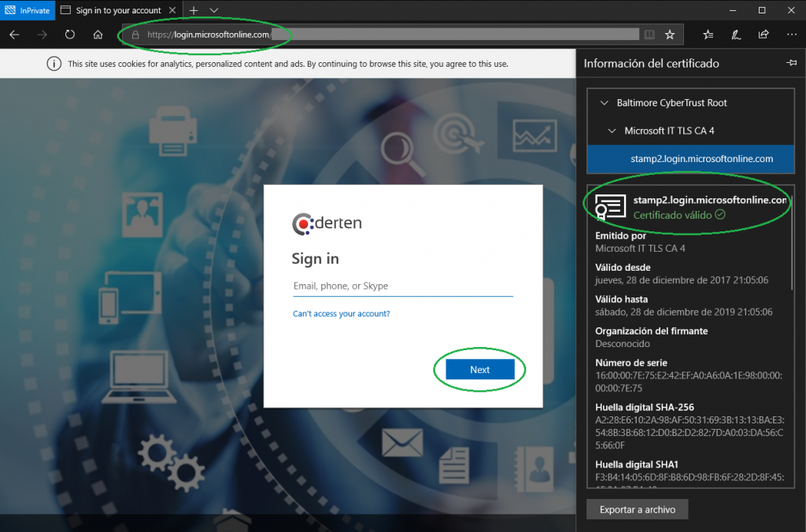Open reading view icon in address bar
Image resolution: width=806 pixels, height=532 pixels.
649,35
